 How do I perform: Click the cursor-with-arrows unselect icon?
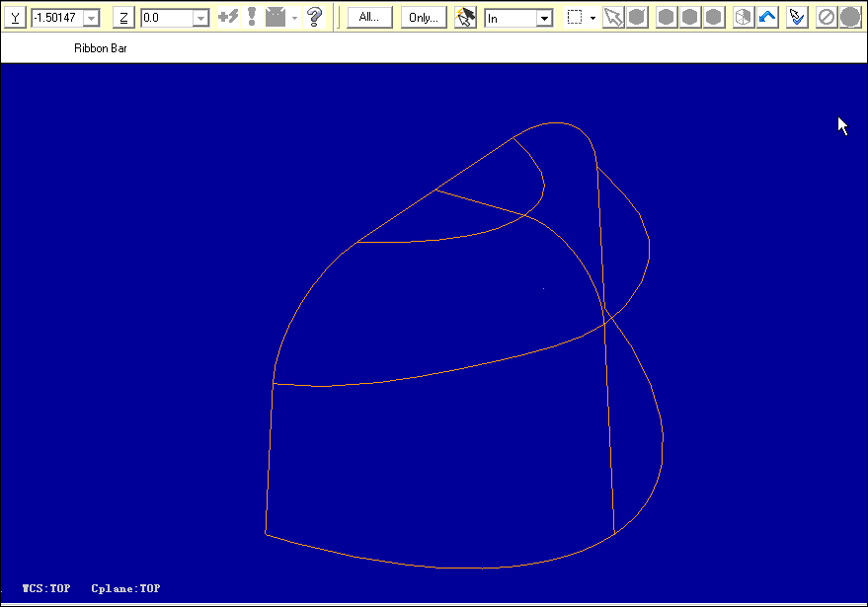pyautogui.click(x=465, y=16)
